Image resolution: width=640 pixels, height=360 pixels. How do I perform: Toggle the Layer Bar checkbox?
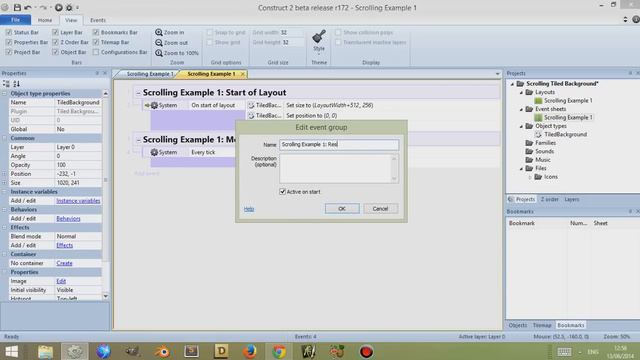(55, 32)
